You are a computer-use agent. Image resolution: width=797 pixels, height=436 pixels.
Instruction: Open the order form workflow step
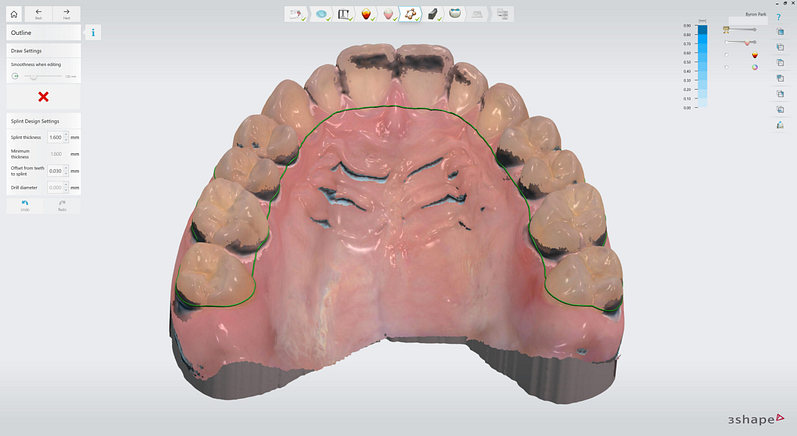tap(296, 15)
